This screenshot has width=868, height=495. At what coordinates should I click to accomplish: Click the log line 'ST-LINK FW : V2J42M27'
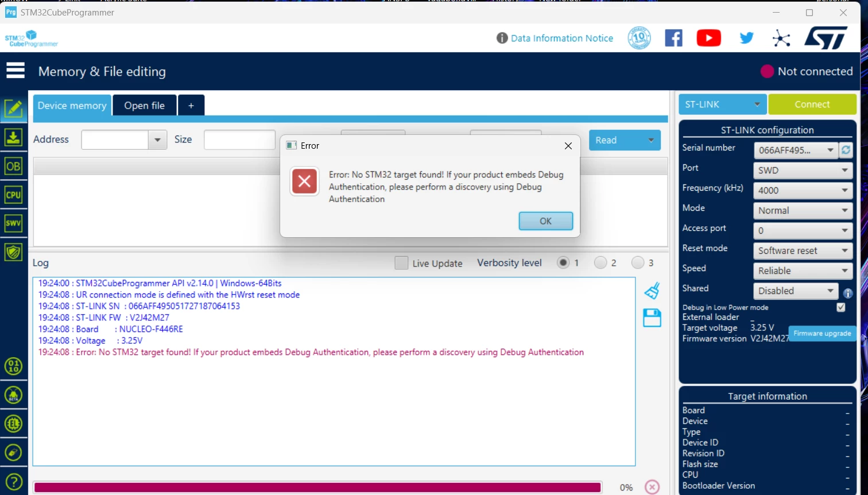104,318
